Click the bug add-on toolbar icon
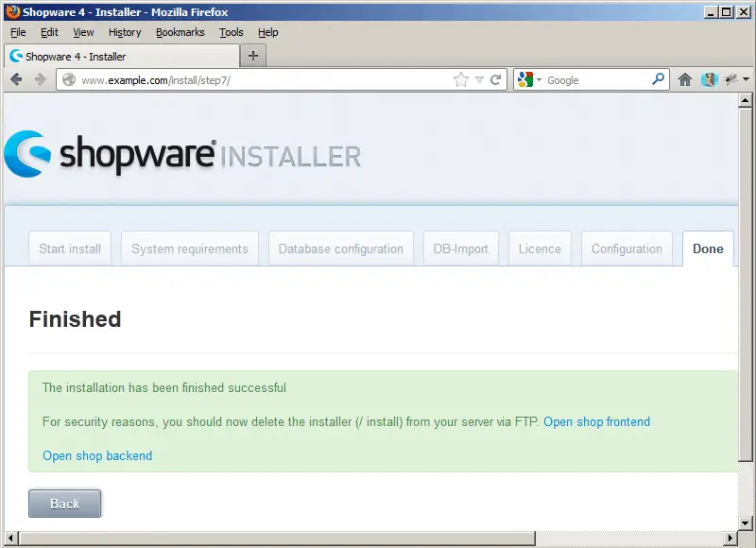756x548 pixels. (730, 79)
